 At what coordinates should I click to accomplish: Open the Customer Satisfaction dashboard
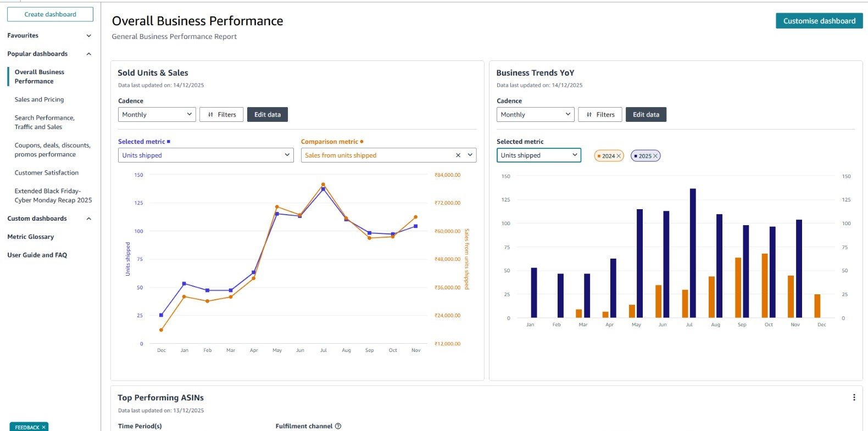[x=46, y=172]
